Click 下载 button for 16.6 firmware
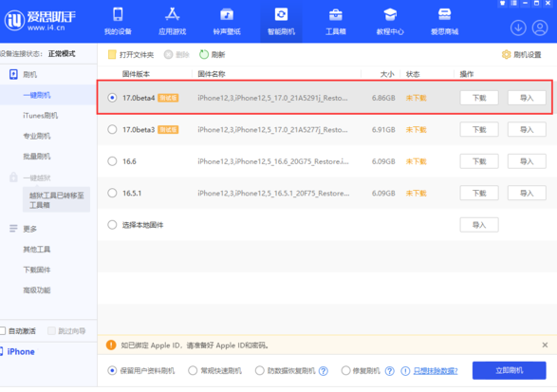Viewport: 557px width, 392px height. [x=479, y=161]
